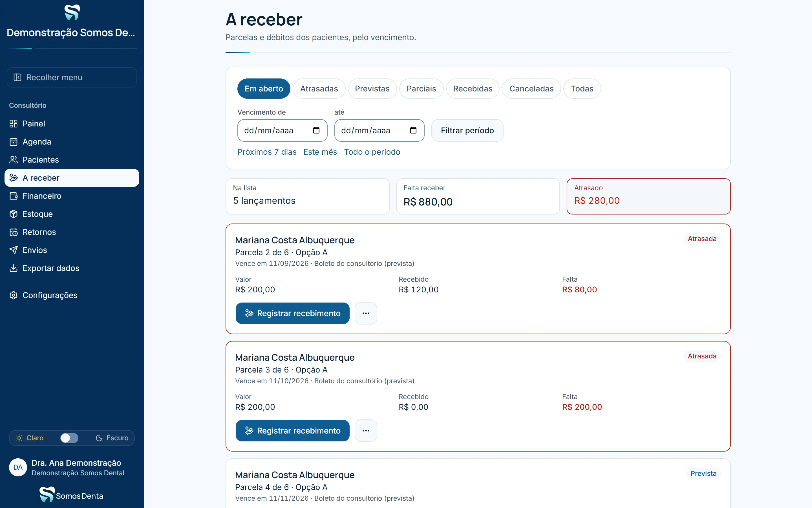Click Prevista badge on Parcela 4 card
The height and width of the screenshot is (508, 812).
[x=703, y=473]
